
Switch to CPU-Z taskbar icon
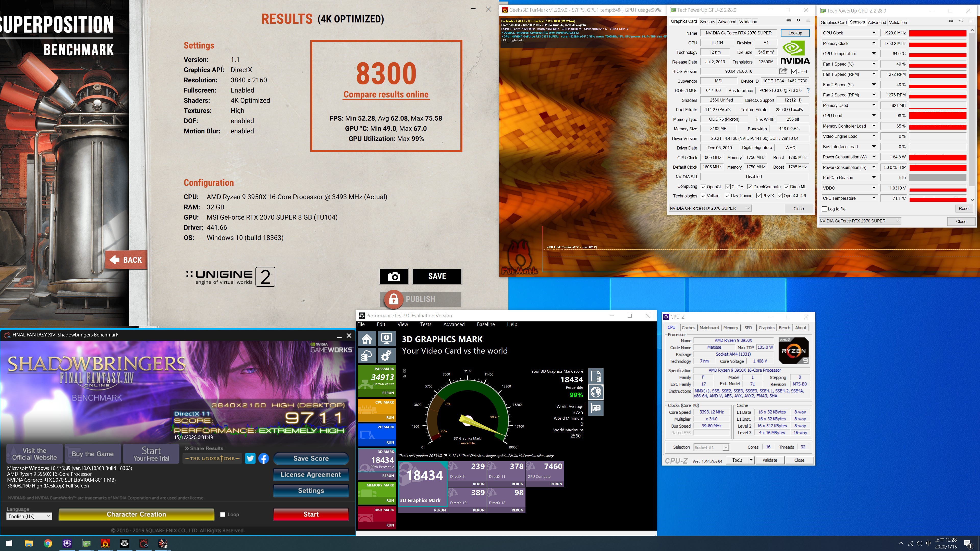(x=67, y=543)
